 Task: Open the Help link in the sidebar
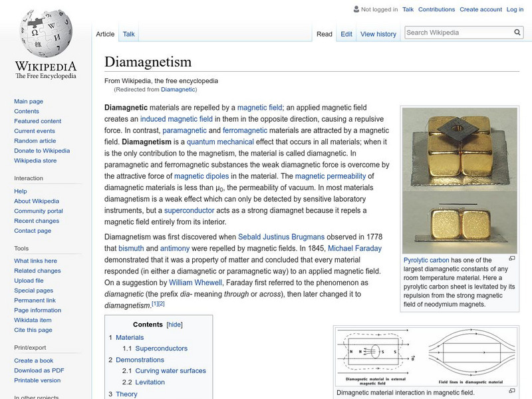pyautogui.click(x=21, y=191)
